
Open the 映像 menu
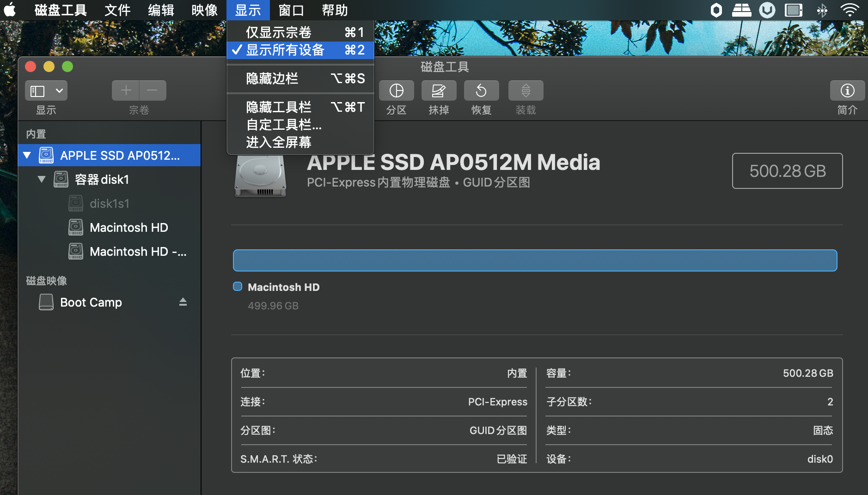pos(204,10)
